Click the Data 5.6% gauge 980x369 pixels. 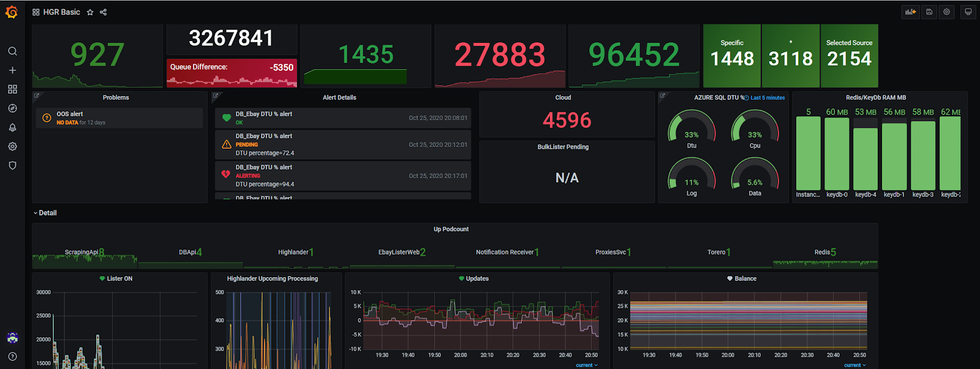tap(755, 177)
